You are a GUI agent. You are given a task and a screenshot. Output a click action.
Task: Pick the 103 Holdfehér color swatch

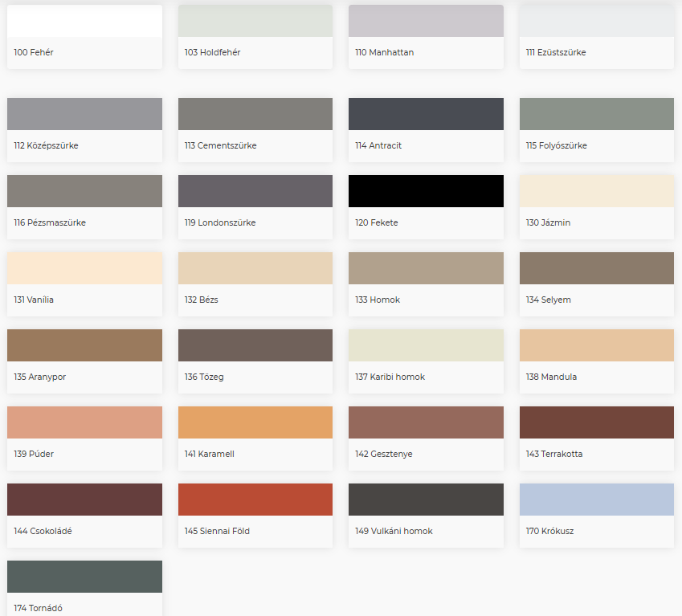[255, 22]
